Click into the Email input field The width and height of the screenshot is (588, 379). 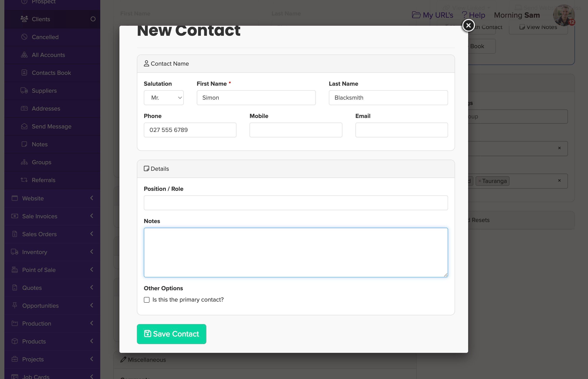coord(401,130)
